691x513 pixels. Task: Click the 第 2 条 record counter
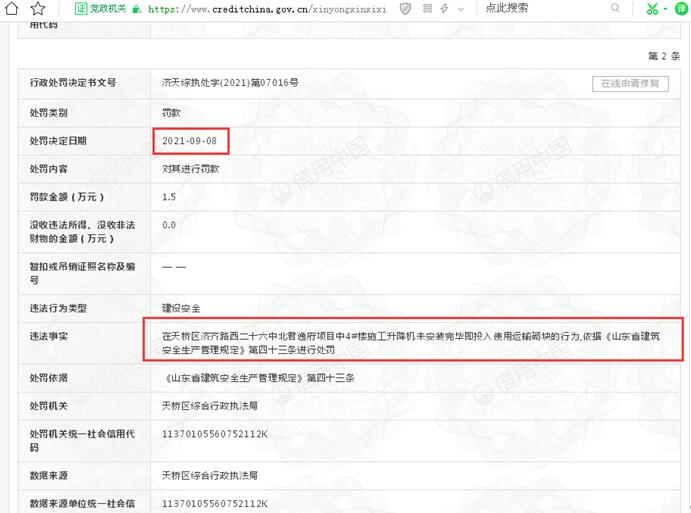tap(664, 56)
